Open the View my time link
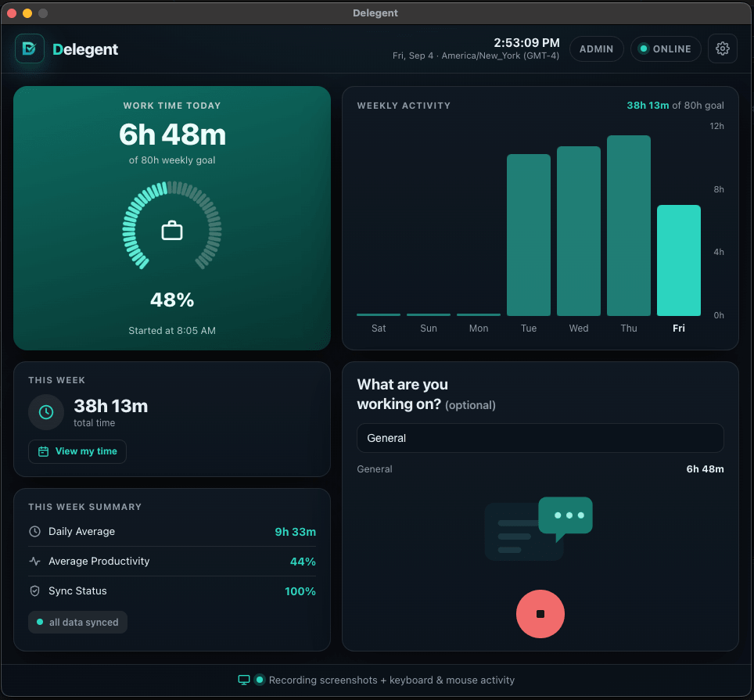The height and width of the screenshot is (700, 754). (77, 451)
